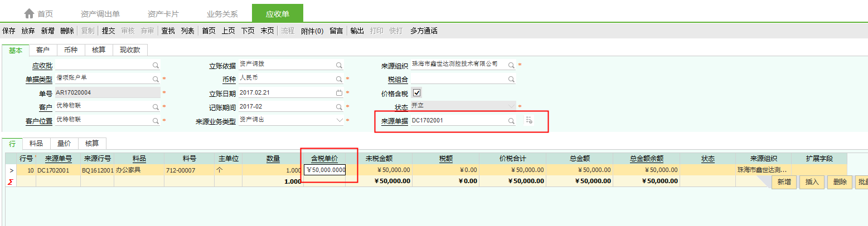Open the 现收款 sub-tab
Screen dimensions: 868x226
coord(130,50)
